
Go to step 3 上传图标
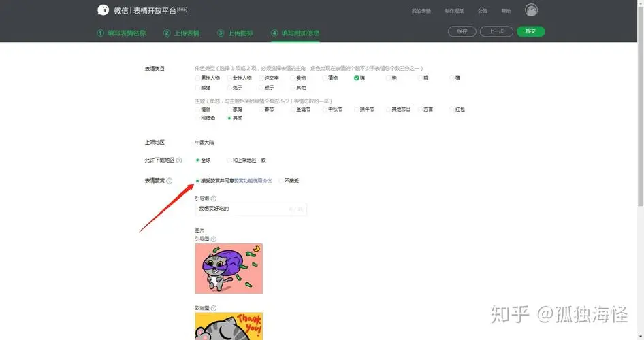[236, 33]
